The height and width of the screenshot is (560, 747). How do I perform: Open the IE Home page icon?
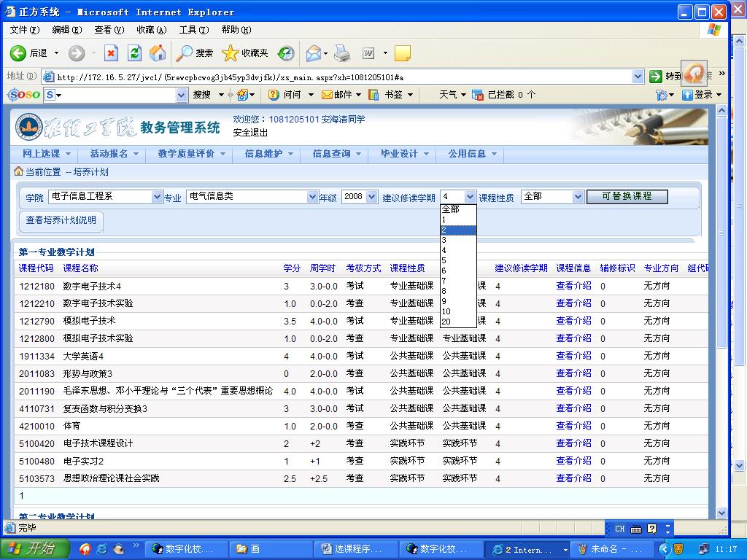(x=157, y=52)
